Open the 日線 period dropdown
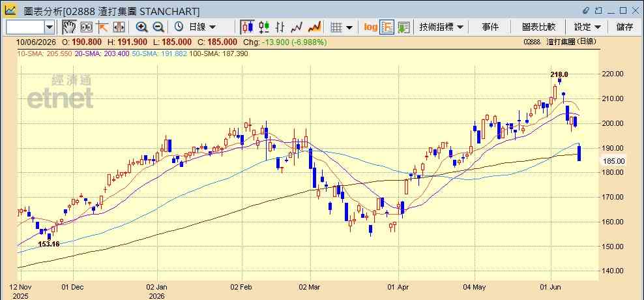Screen dimensions: 644x300 202,27
